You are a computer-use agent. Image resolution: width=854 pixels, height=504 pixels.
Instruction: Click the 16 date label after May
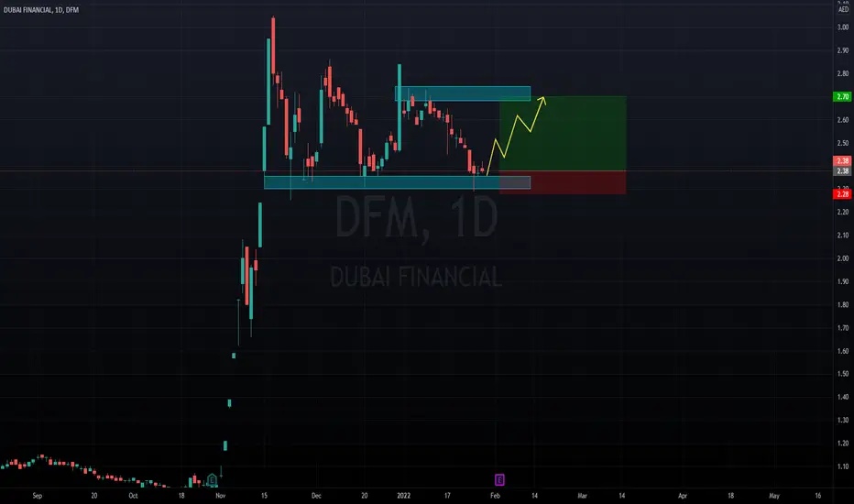coord(817,496)
